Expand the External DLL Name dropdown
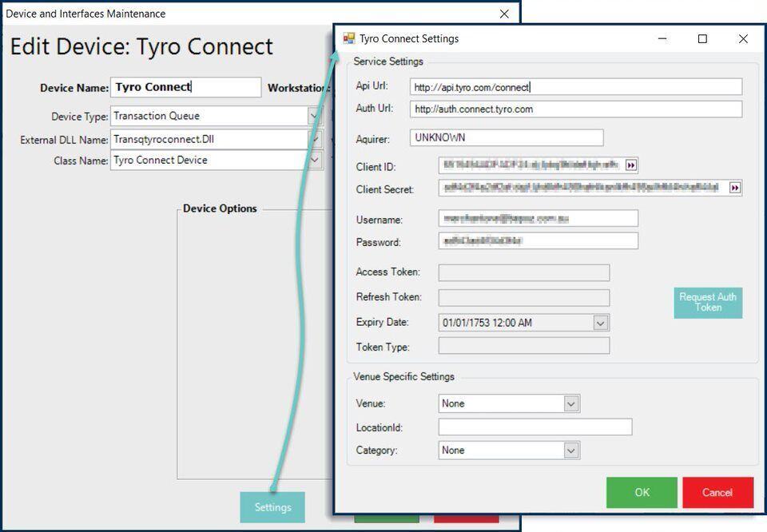The width and height of the screenshot is (767, 532). (x=314, y=140)
